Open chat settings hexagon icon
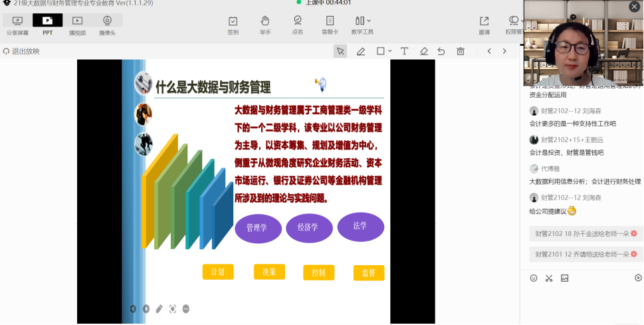 pyautogui.click(x=638, y=278)
